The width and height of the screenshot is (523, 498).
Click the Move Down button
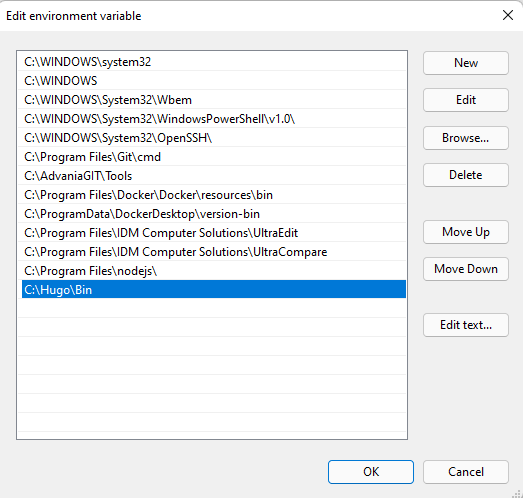[466, 269]
